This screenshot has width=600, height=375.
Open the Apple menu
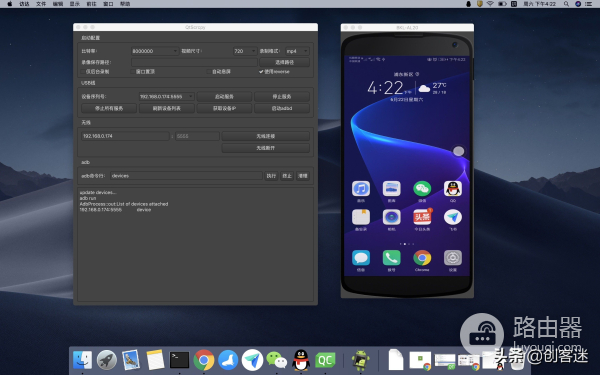tap(10, 4)
